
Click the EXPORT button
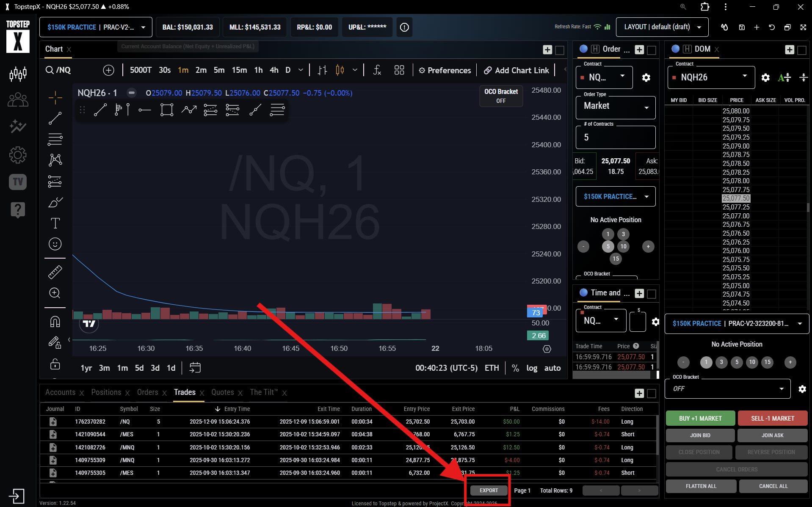[x=488, y=490]
